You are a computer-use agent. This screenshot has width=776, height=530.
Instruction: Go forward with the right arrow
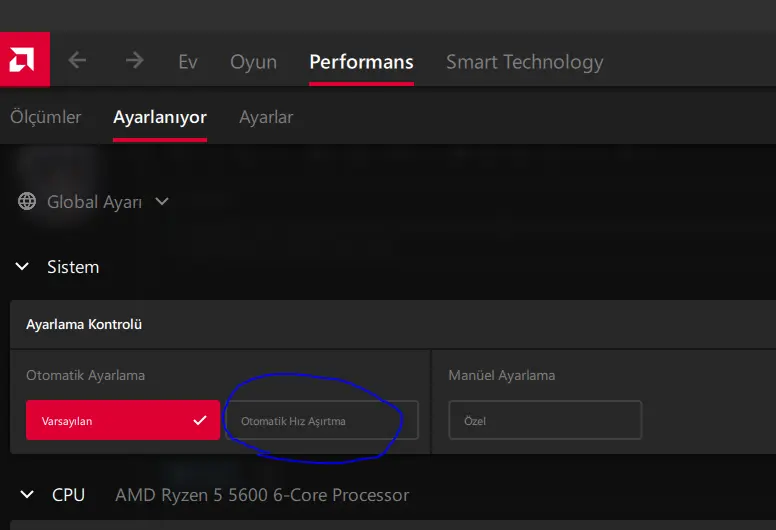[135, 60]
